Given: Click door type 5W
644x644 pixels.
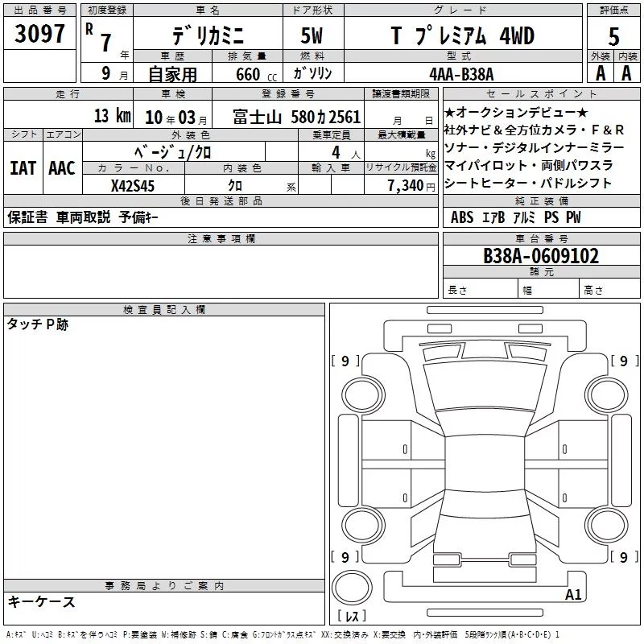Looking at the screenshot, I should (x=312, y=35).
